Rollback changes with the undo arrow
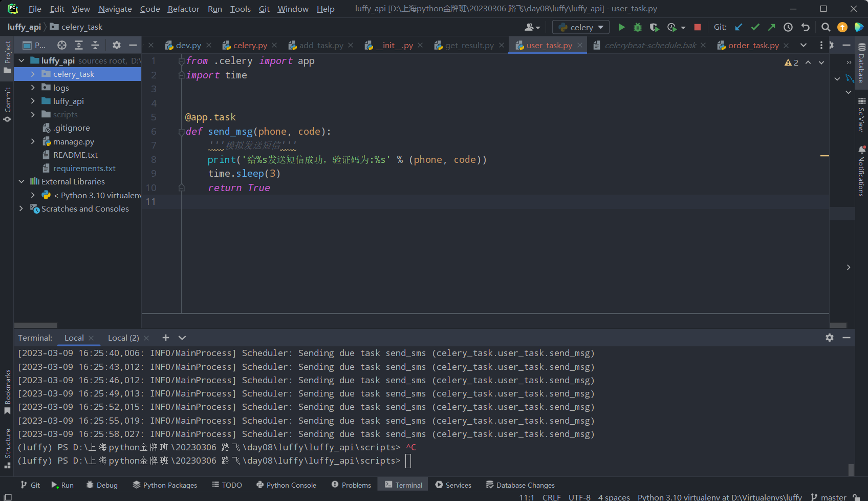Image resolution: width=868 pixels, height=501 pixels. click(805, 27)
